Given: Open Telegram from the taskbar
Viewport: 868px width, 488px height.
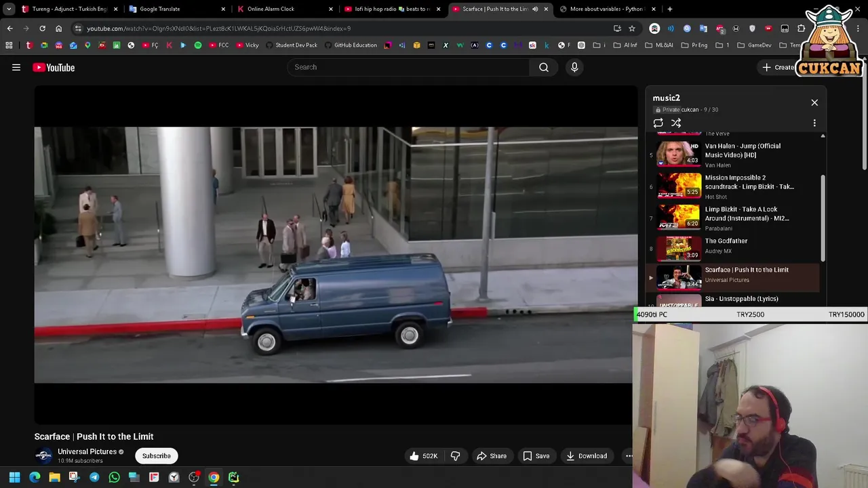Looking at the screenshot, I should pyautogui.click(x=94, y=477).
